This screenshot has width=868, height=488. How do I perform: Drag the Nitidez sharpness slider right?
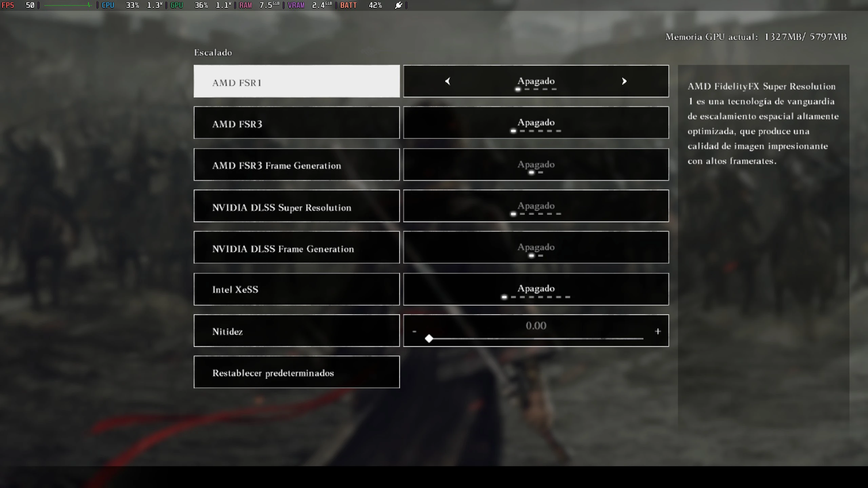click(429, 338)
